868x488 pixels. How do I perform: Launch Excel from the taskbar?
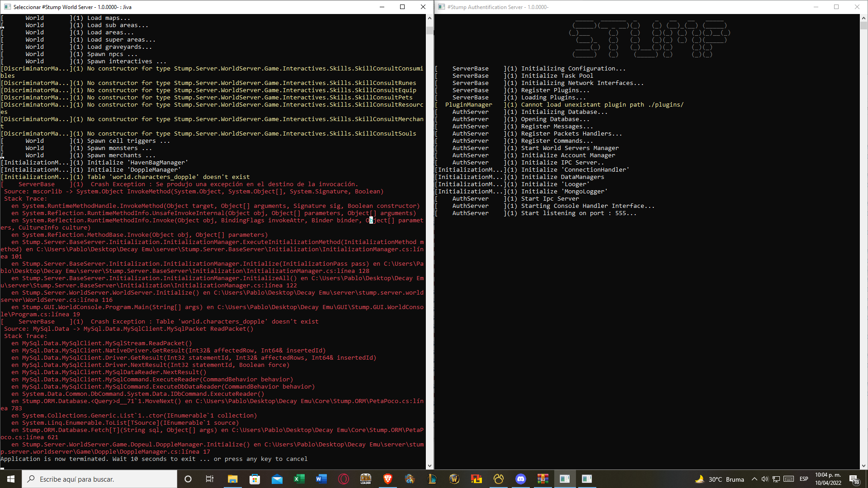tap(299, 479)
